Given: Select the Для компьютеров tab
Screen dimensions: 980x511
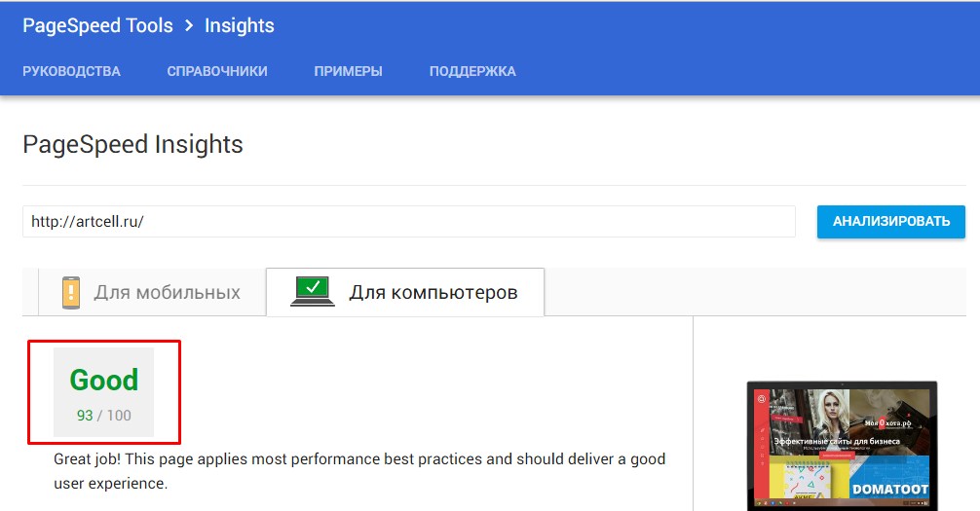Looking at the screenshot, I should (405, 292).
